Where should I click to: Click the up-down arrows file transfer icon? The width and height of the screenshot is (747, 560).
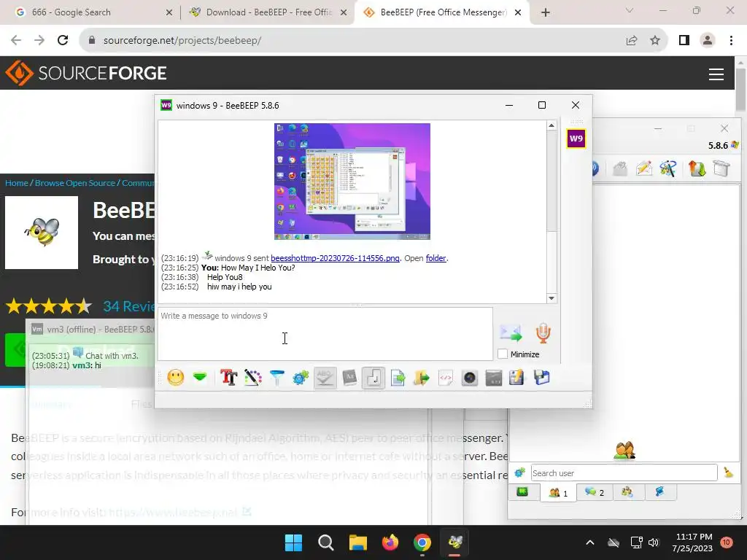(697, 168)
